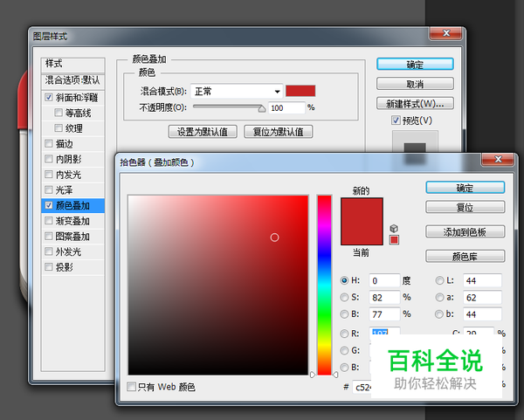Click the 添加到色板 button
Screen dimensions: 524x420
pos(465,232)
